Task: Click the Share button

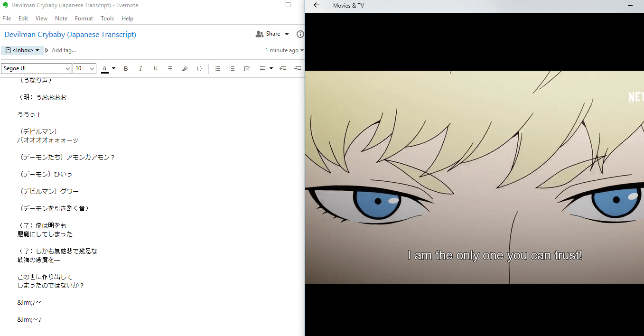Action: point(272,34)
